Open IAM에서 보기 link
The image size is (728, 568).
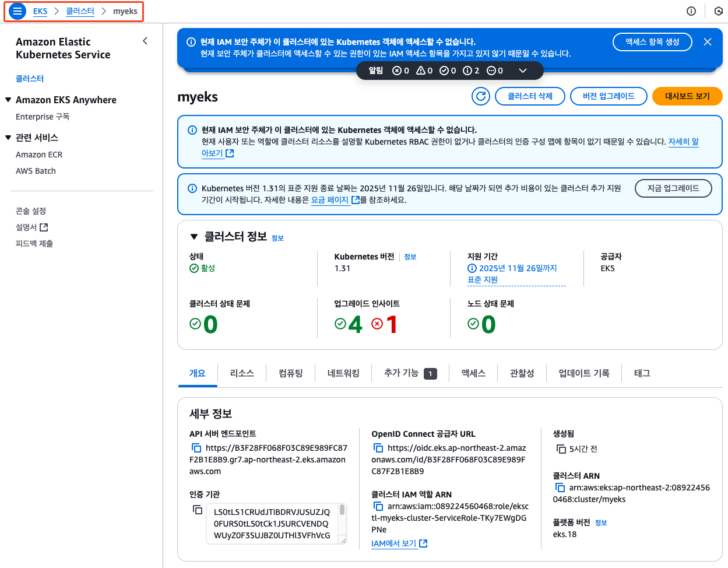[x=399, y=544]
